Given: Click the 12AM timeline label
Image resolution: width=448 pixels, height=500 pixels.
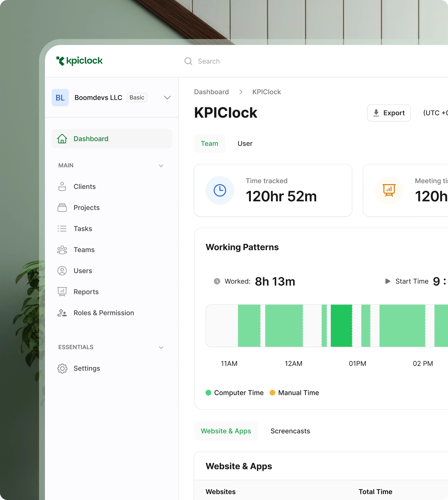Looking at the screenshot, I should pyautogui.click(x=293, y=364).
